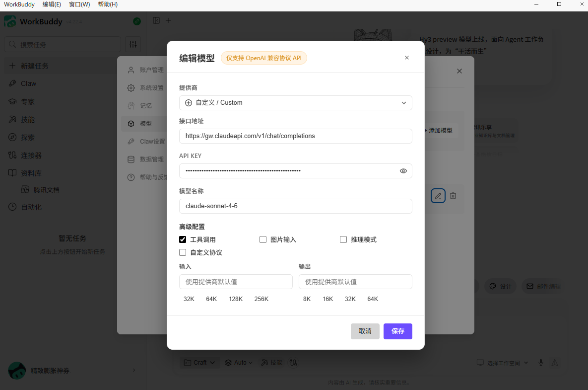
Task: Click the 取消 button
Action: (x=365, y=331)
